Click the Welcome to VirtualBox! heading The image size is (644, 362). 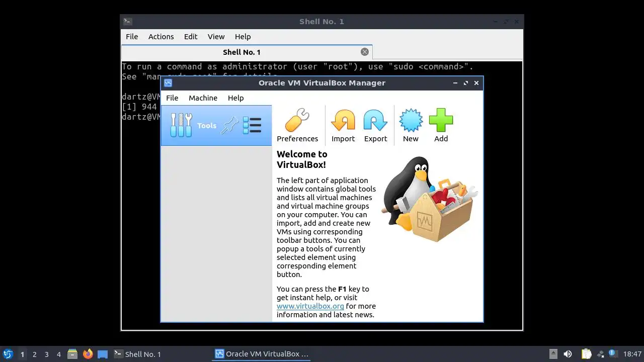[302, 159]
